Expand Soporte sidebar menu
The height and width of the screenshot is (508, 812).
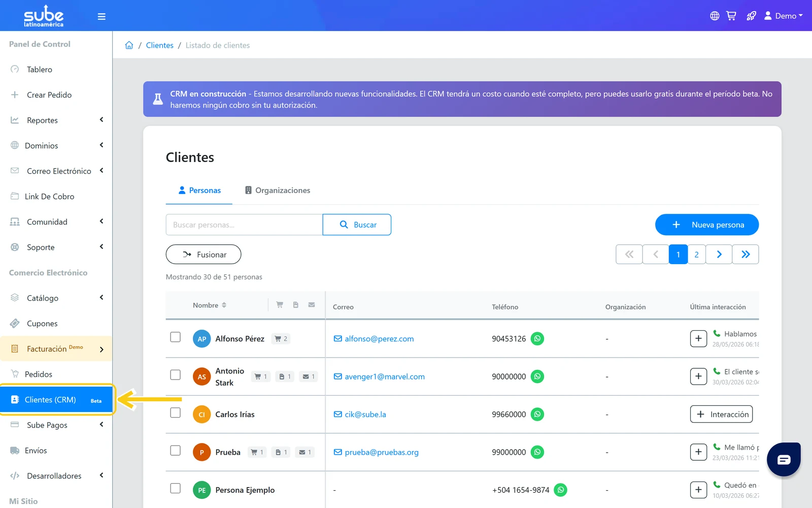(x=56, y=247)
